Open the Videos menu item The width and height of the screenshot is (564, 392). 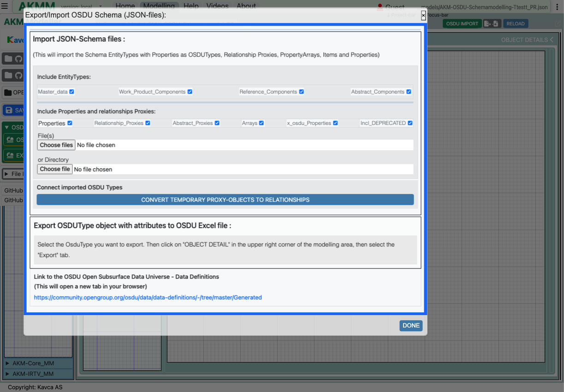pos(218,6)
